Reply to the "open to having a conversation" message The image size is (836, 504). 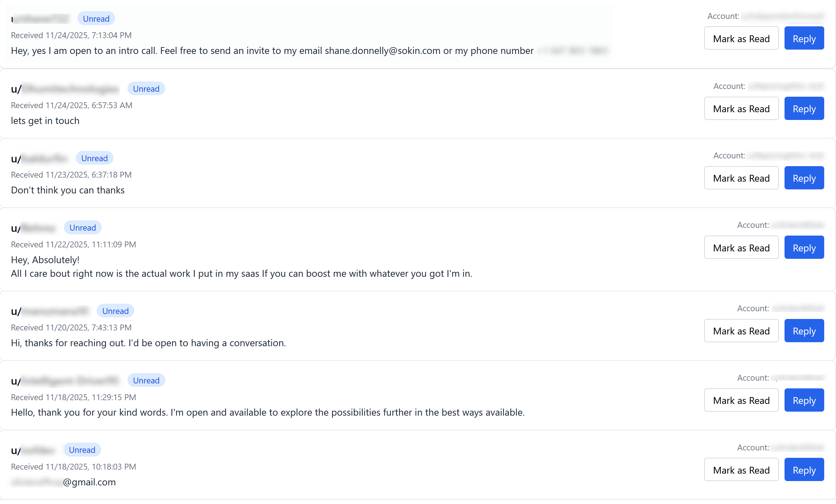(804, 331)
